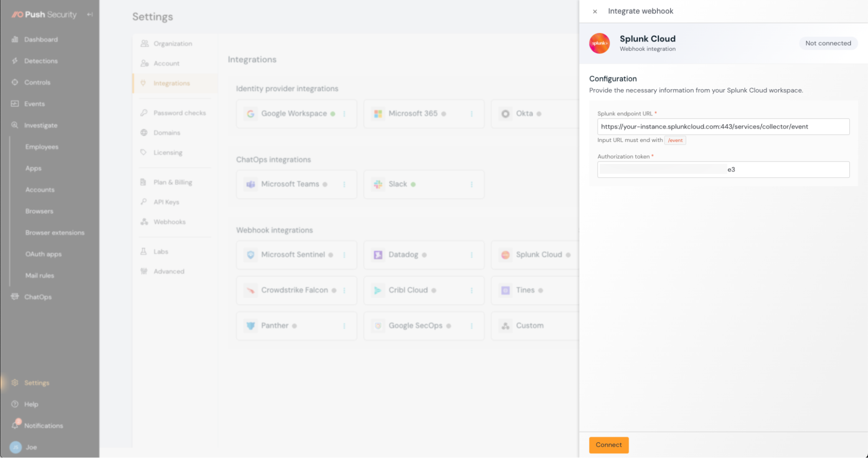The height and width of the screenshot is (458, 868).
Task: Open Settings in the sidebar
Action: (x=36, y=383)
